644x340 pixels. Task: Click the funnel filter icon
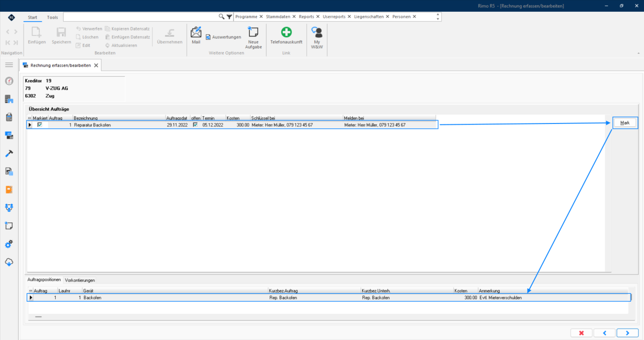coord(230,17)
